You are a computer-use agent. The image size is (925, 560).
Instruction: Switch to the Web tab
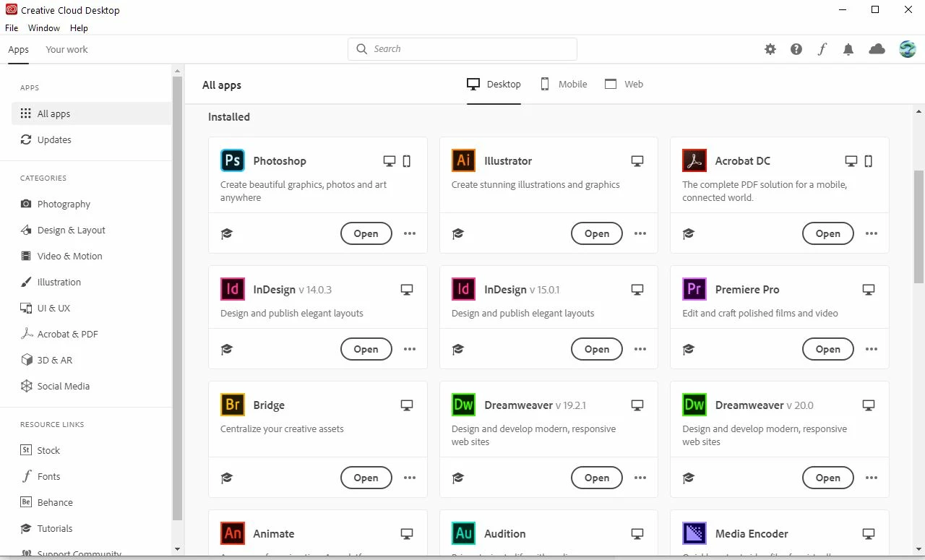coord(624,85)
